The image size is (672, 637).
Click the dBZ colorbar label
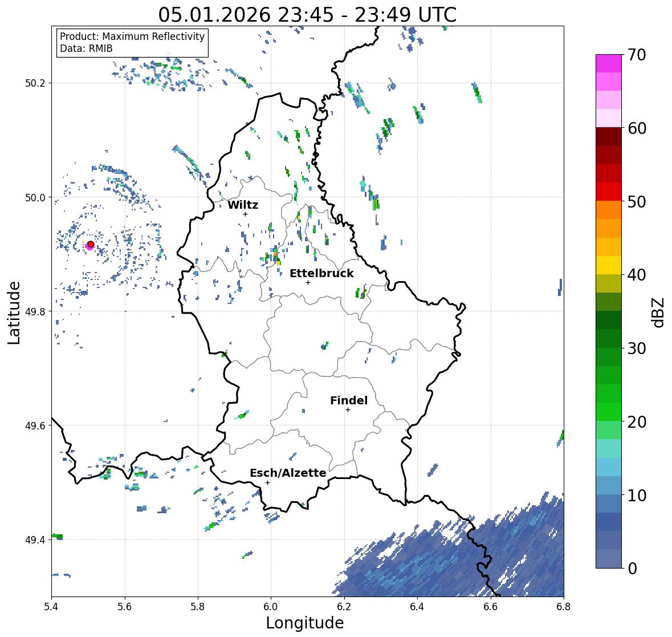[x=658, y=312]
